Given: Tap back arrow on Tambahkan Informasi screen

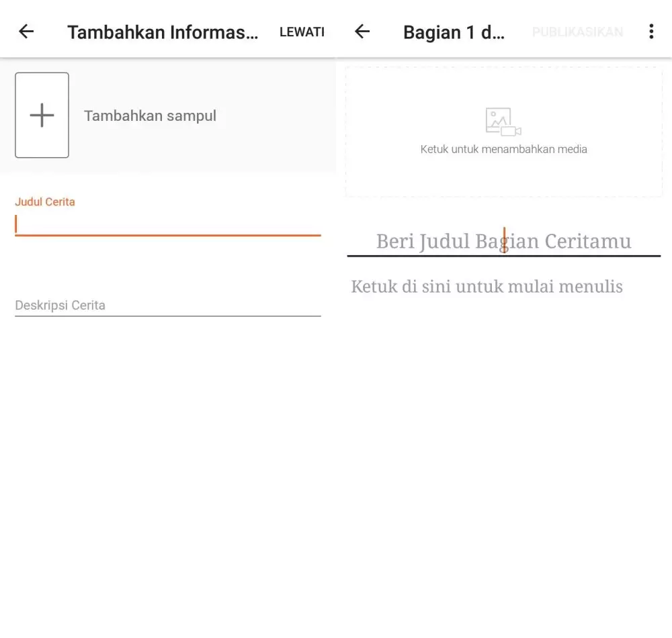Looking at the screenshot, I should [x=26, y=32].
